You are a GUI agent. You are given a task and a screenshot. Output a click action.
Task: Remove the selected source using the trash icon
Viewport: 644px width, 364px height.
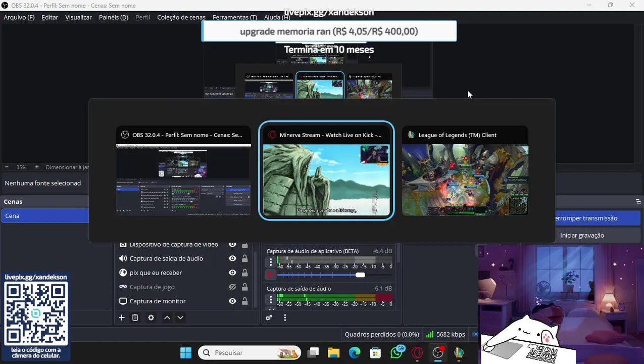pos(135,317)
